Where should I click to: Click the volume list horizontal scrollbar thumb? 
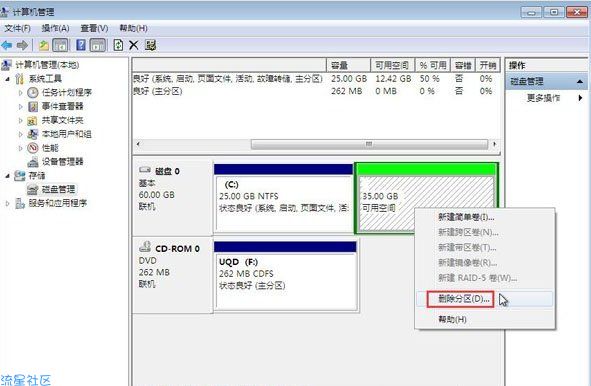pyautogui.click(x=369, y=144)
